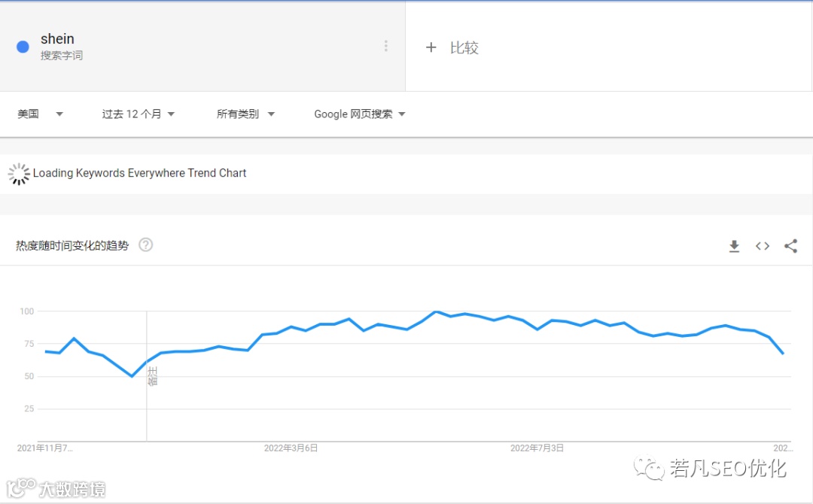Click the Loading Keywords Everywhere Trend Chart text
The height and width of the screenshot is (504, 813).
point(139,173)
